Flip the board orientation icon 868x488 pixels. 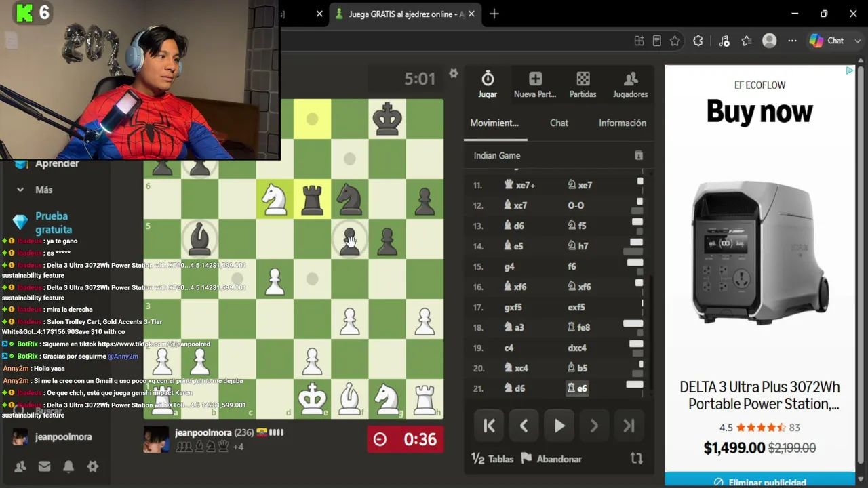coord(636,458)
